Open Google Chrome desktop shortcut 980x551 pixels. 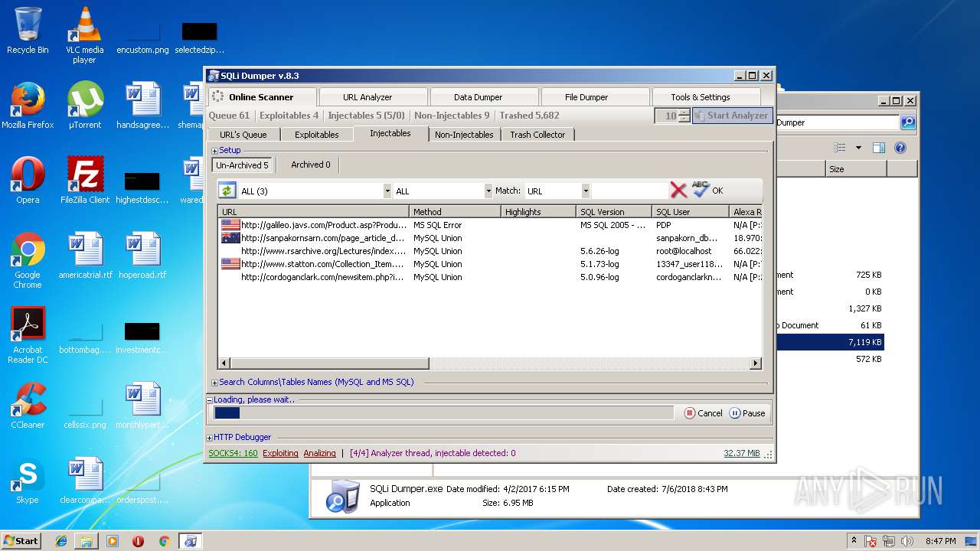(28, 260)
